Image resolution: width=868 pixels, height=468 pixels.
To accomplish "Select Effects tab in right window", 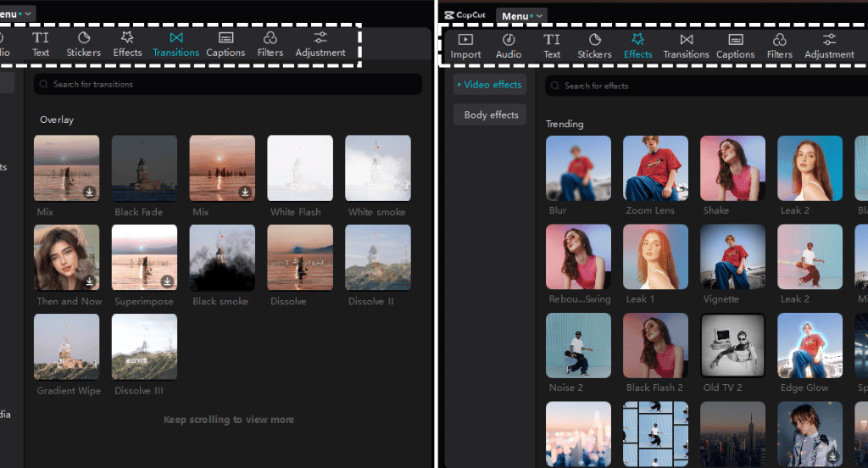I will coord(637,46).
